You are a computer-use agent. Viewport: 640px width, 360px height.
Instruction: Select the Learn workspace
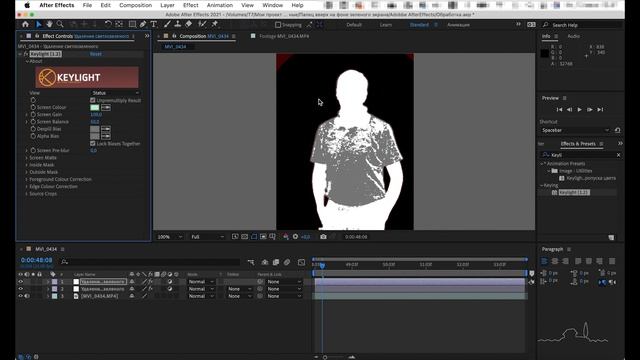point(386,25)
